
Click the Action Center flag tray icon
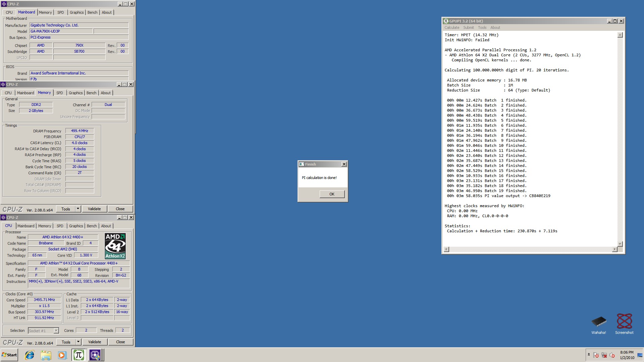click(596, 355)
